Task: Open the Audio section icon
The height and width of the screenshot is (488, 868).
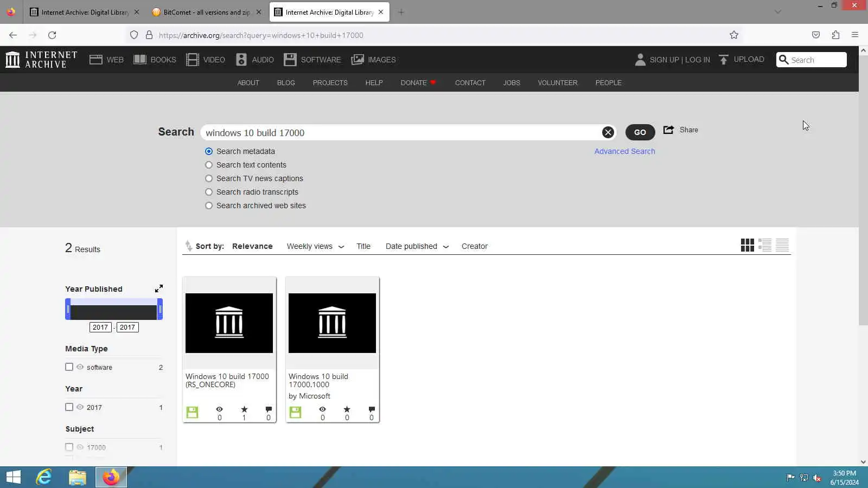Action: [x=241, y=60]
